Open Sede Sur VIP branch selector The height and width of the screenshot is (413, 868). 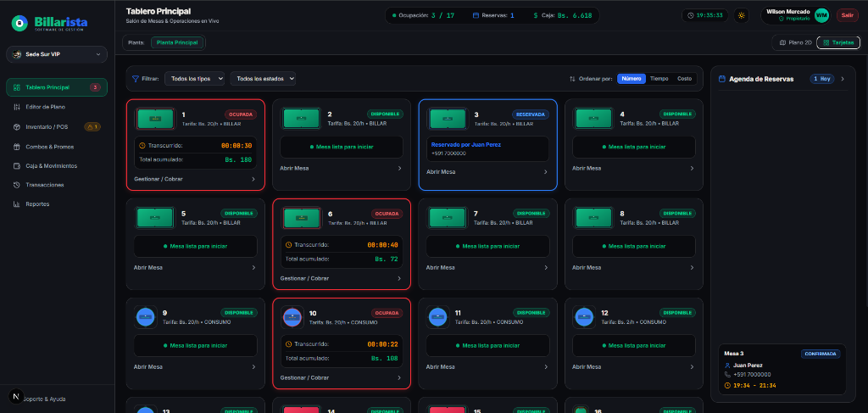[57, 54]
